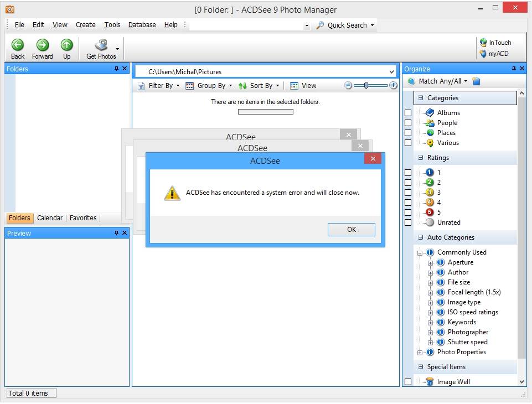This screenshot has width=532, height=404.
Task: Zoom out thumbnails with minus icon
Action: pyautogui.click(x=348, y=85)
